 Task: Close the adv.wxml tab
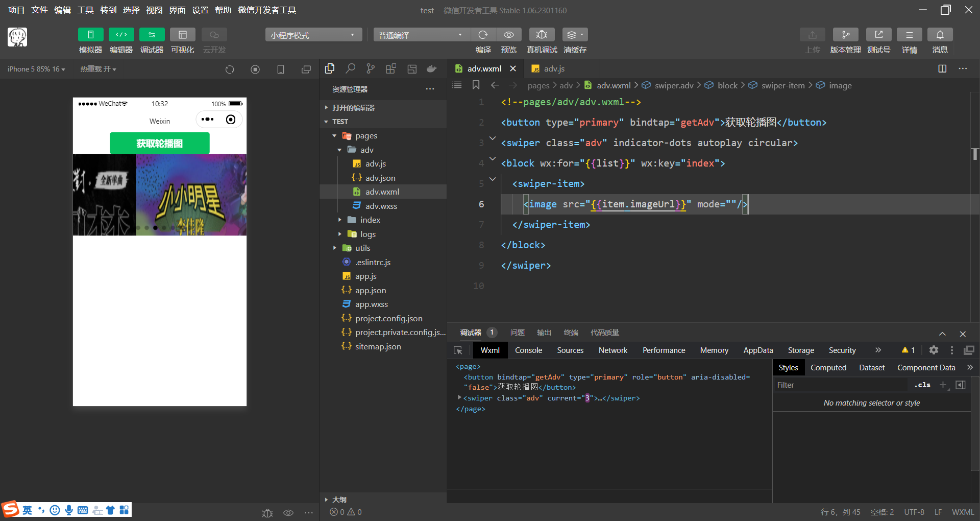pyautogui.click(x=513, y=68)
